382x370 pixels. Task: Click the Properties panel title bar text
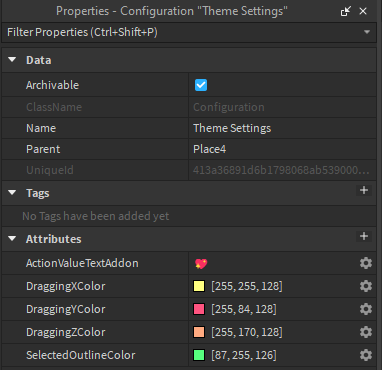(x=172, y=11)
